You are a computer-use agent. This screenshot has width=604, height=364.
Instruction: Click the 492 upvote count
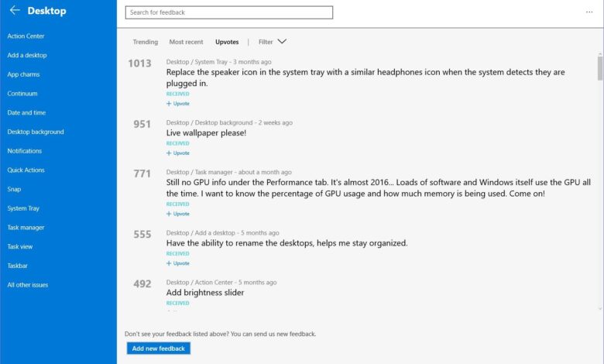pyautogui.click(x=142, y=284)
